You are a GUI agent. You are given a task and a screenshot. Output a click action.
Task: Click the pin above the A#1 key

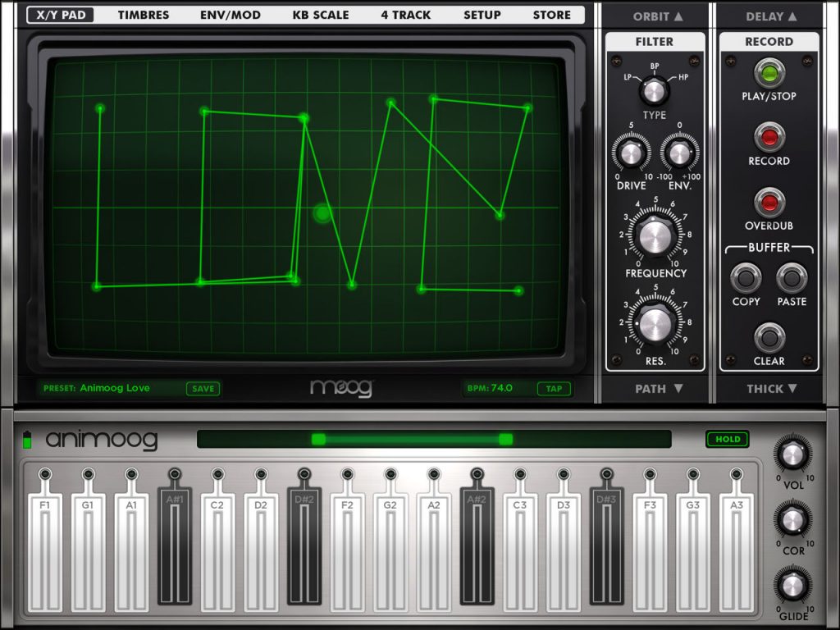point(175,474)
